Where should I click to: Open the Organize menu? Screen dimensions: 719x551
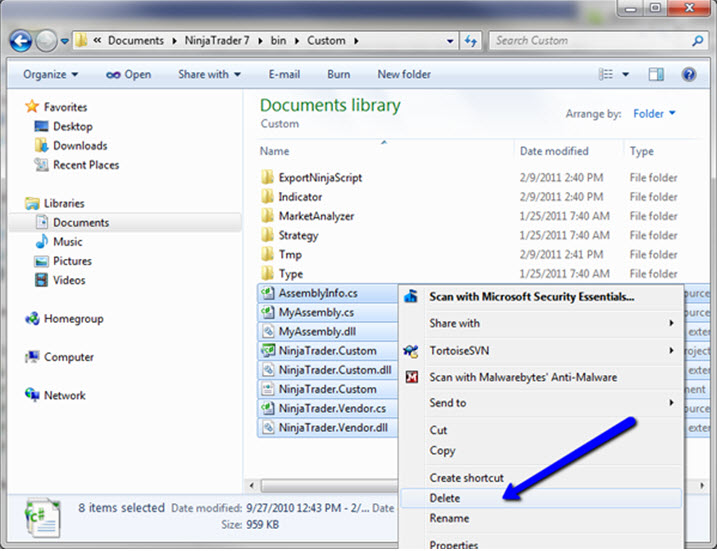tap(50, 74)
